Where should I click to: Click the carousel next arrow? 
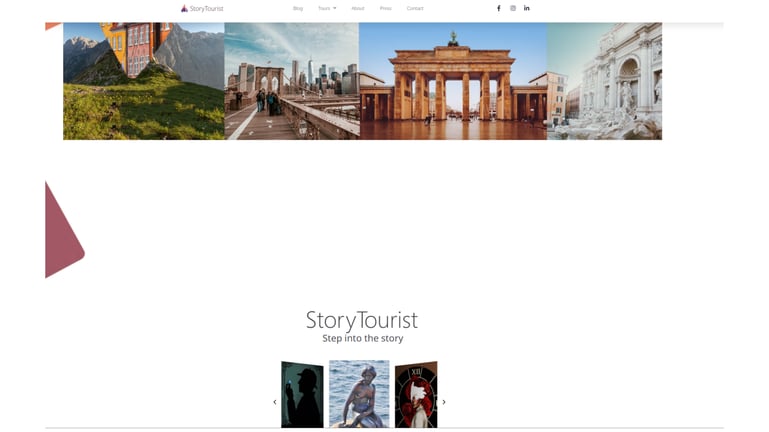pos(444,402)
